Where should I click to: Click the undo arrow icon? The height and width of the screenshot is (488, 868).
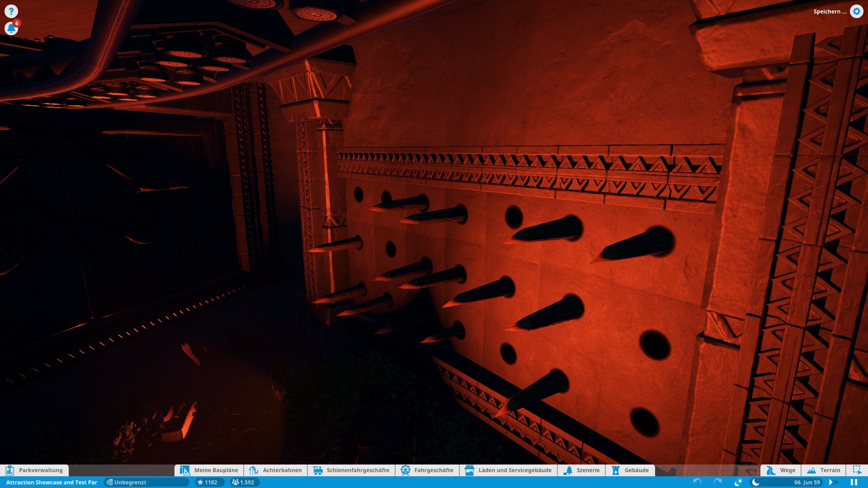[697, 482]
